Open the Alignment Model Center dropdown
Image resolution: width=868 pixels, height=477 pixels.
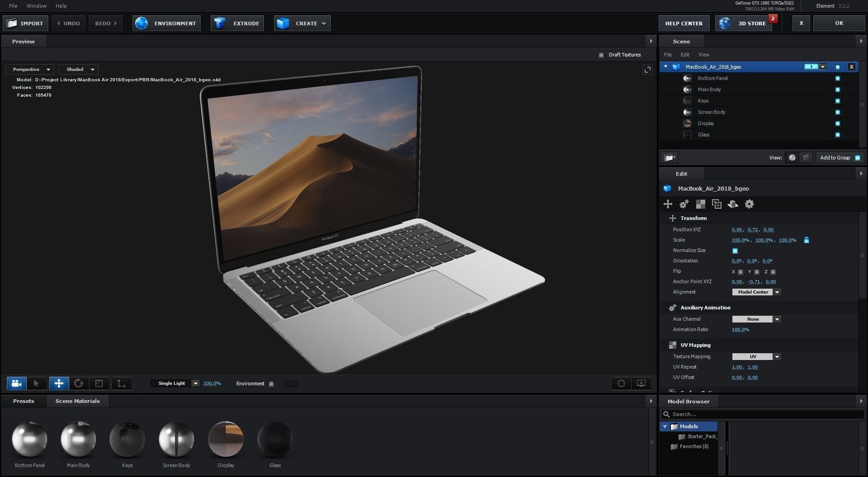tap(756, 292)
